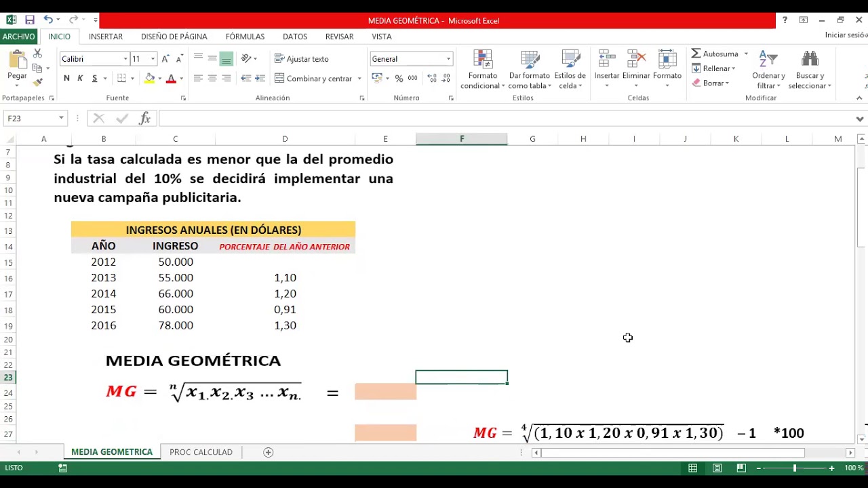Open Dar formato como tabla
The image size is (868, 488).
(x=529, y=69)
